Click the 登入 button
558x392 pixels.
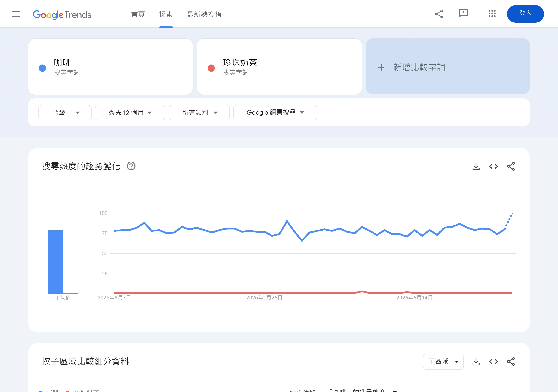(x=525, y=14)
